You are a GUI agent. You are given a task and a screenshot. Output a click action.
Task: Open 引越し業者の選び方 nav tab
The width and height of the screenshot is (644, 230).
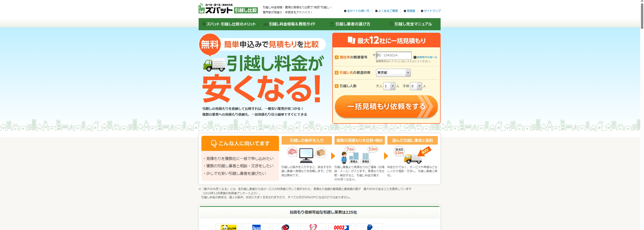[x=350, y=24]
